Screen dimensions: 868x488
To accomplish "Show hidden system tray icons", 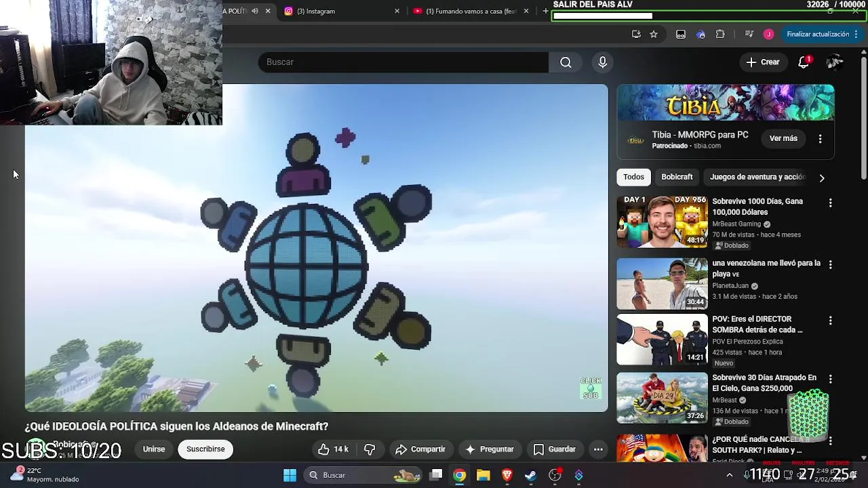I will tap(730, 475).
